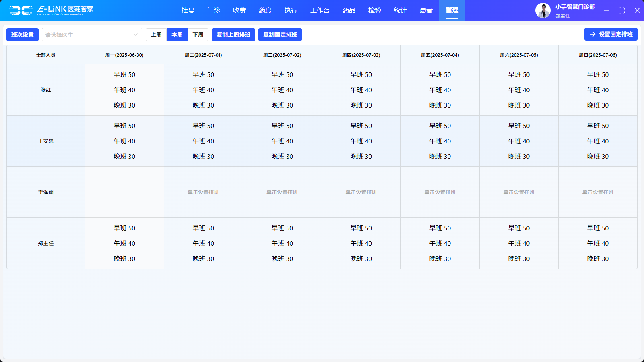This screenshot has height=362, width=644.
Task: Open the 挂号 menu tab
Action: pyautogui.click(x=188, y=10)
